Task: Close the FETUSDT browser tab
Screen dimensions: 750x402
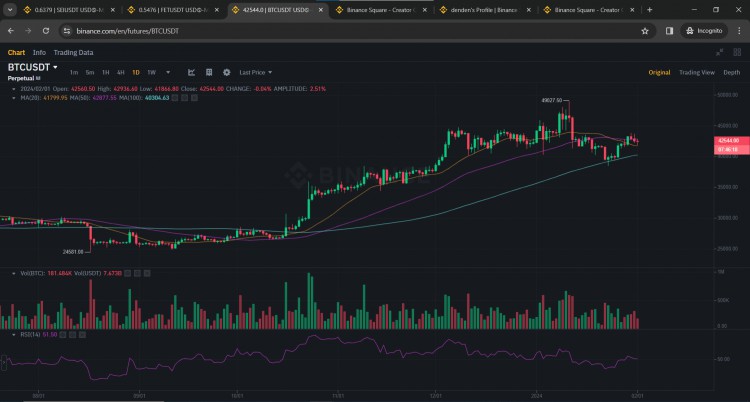Action: tap(217, 10)
